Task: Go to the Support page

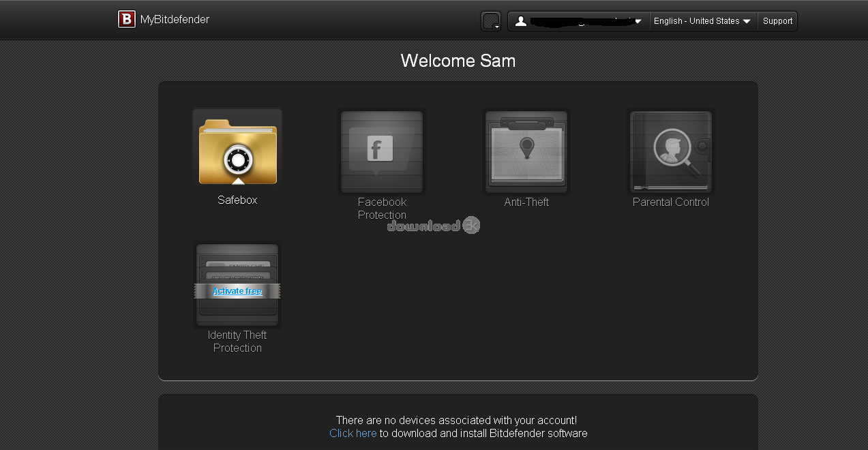Action: click(777, 21)
